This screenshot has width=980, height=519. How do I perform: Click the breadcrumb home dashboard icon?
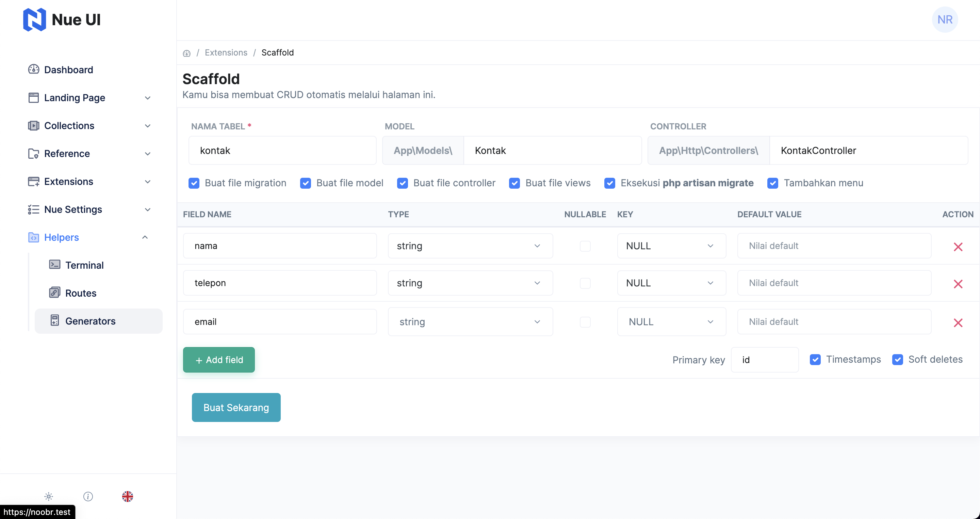click(x=186, y=53)
